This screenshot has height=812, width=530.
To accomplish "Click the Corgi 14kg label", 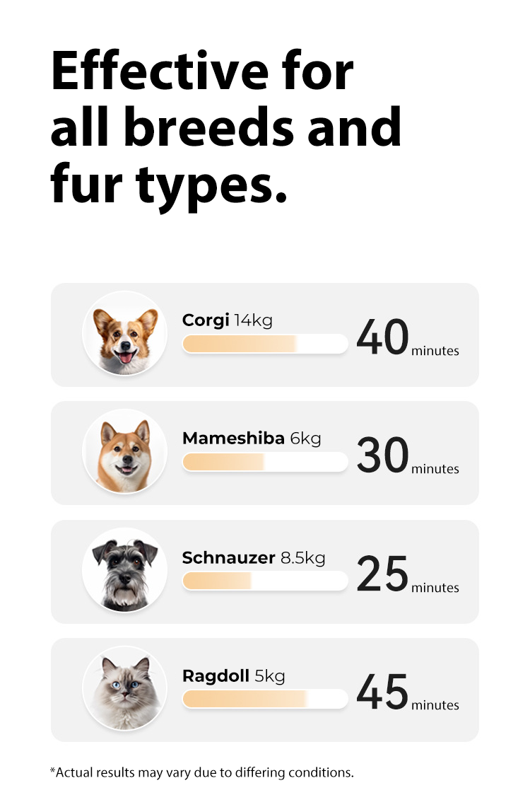I will [227, 320].
